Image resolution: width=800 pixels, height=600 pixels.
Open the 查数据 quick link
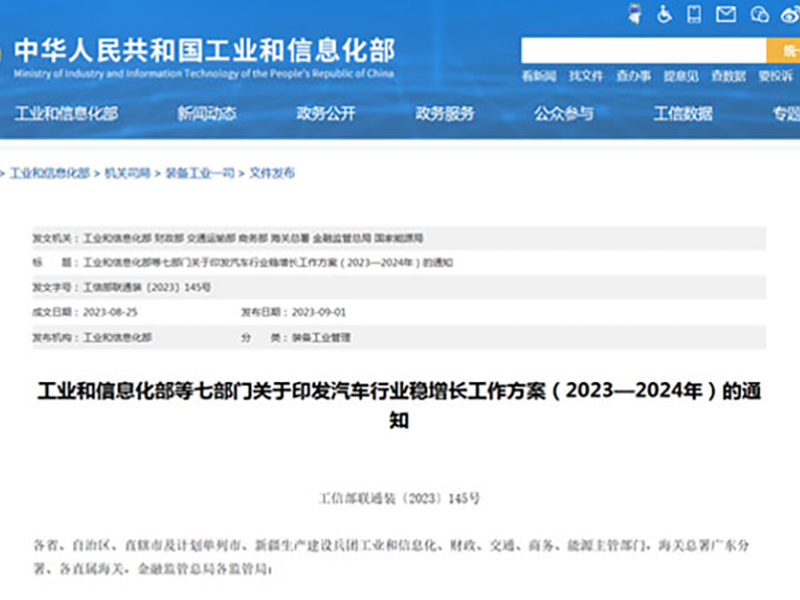point(728,76)
